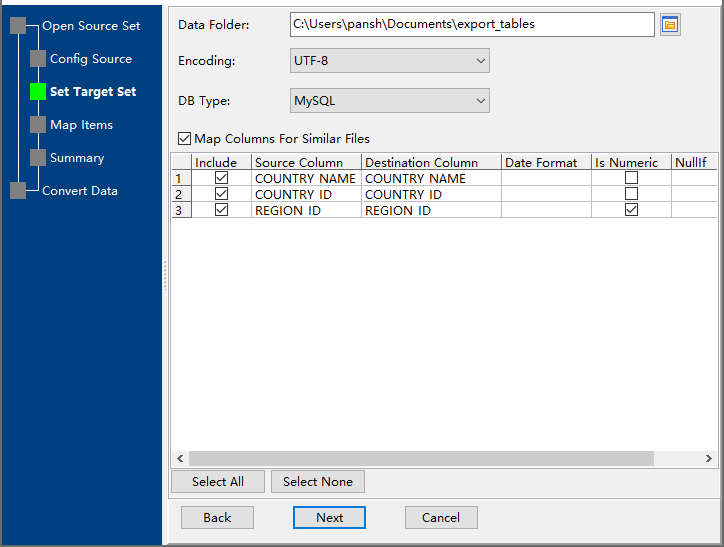Click the Date Format column header
Image resolution: width=724 pixels, height=547 pixels.
point(546,162)
